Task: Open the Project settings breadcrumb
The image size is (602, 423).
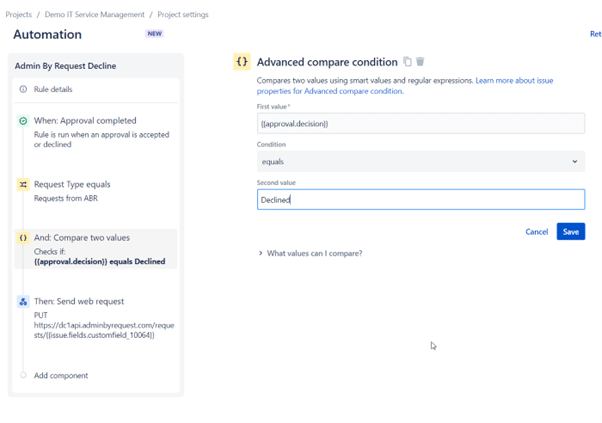Action: pyautogui.click(x=183, y=15)
